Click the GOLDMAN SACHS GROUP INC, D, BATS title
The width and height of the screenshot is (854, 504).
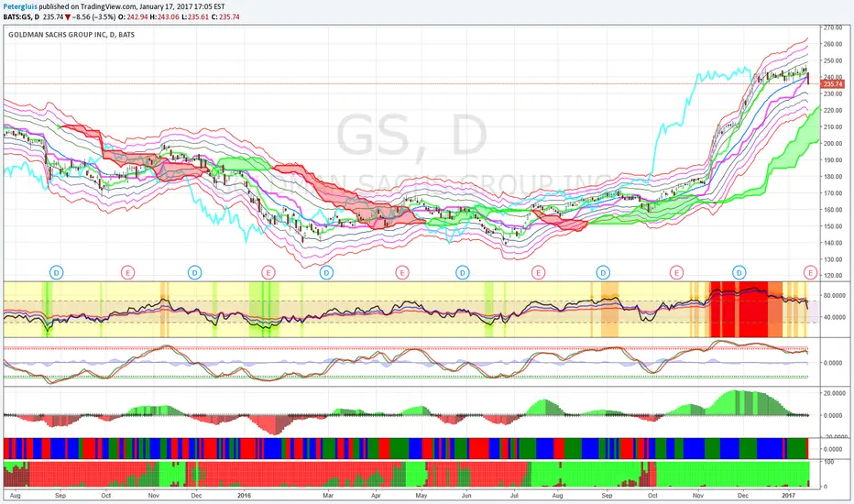(71, 34)
